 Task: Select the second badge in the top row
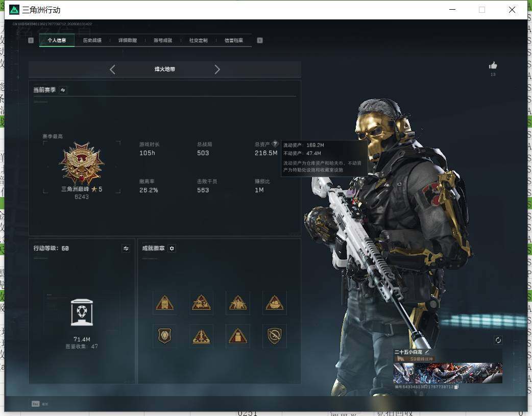202,303
